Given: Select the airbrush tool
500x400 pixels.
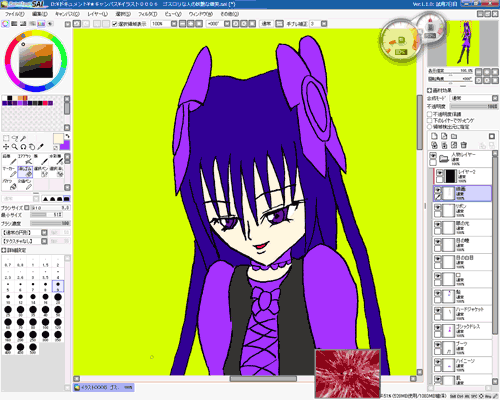Looking at the screenshot, I should tap(25, 159).
